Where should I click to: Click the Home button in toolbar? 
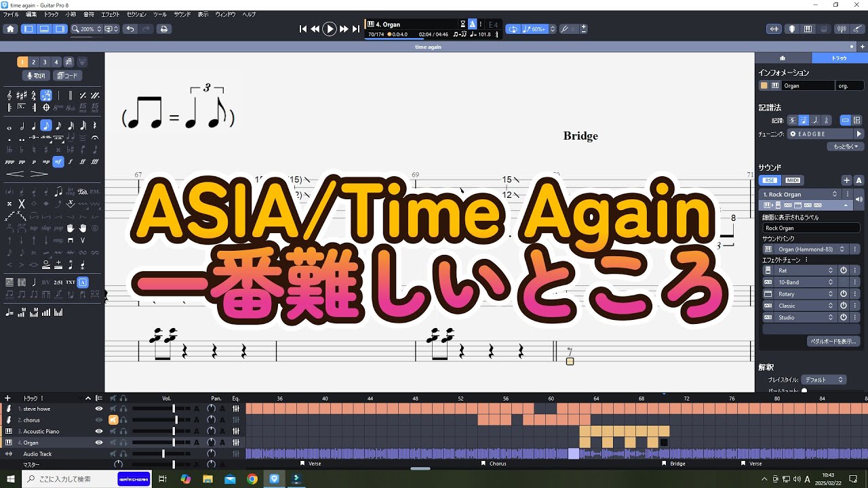[x=10, y=29]
